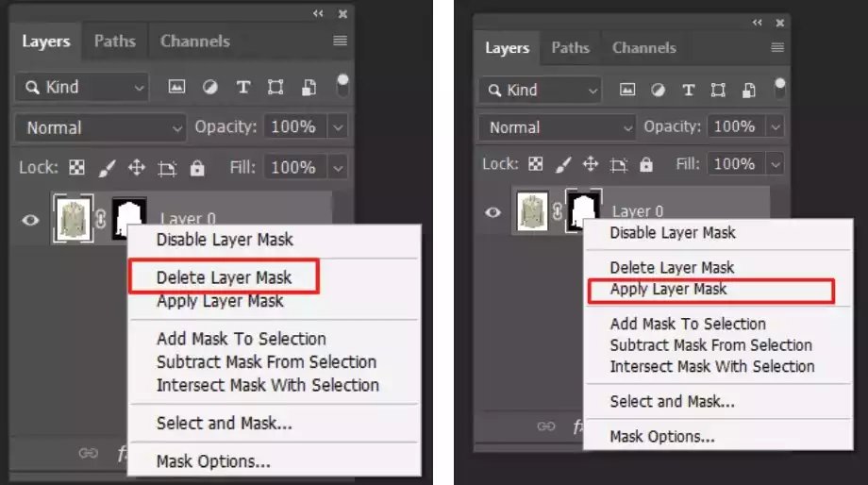Click shape layer filter icon in left panel
This screenshot has height=485, width=868.
[x=275, y=87]
